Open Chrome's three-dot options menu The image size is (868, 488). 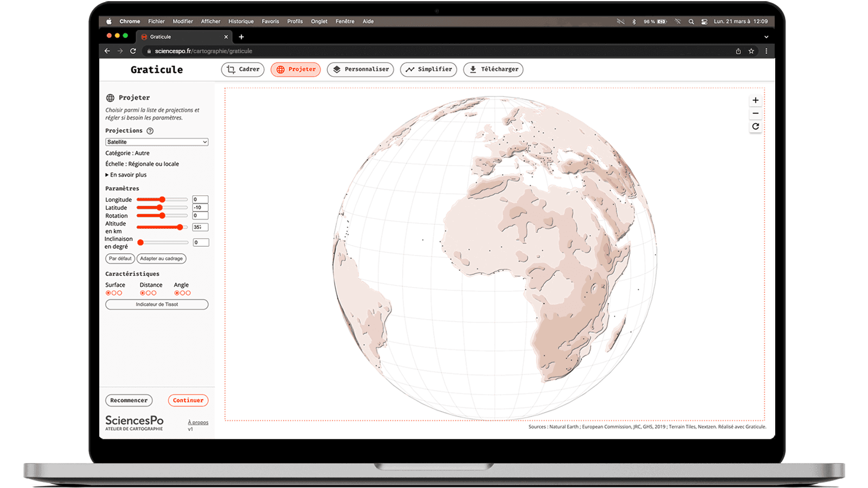[x=766, y=51]
